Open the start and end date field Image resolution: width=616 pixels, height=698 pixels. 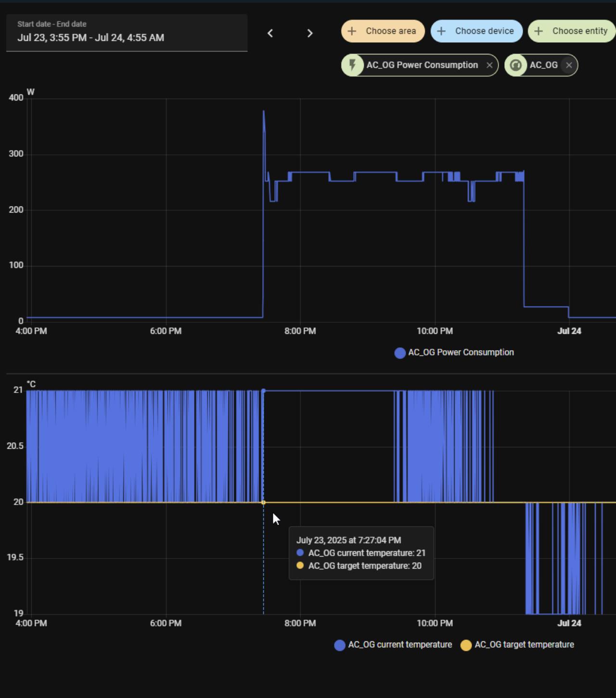point(127,33)
